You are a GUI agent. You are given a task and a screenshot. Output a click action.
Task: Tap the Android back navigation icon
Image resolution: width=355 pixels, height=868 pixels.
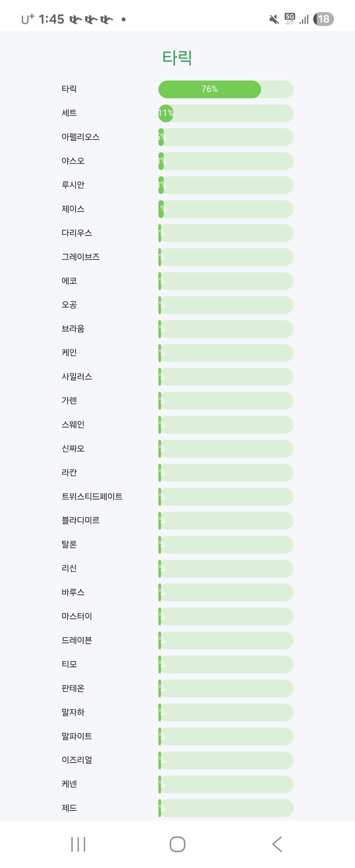pyautogui.click(x=277, y=844)
